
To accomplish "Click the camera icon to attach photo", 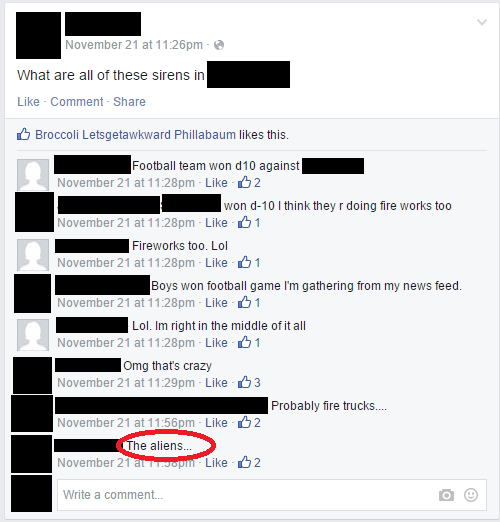I will pos(446,495).
